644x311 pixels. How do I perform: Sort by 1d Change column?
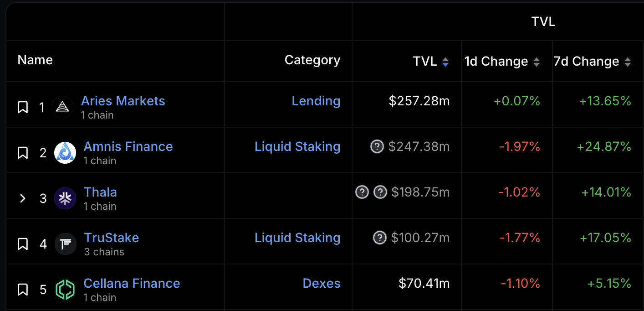pos(537,62)
